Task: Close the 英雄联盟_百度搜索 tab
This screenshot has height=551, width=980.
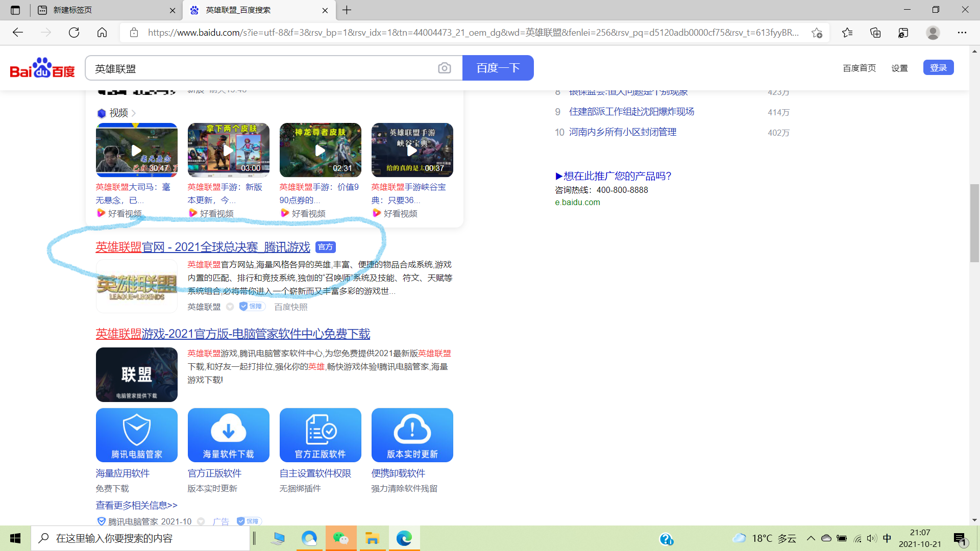Action: tap(325, 10)
